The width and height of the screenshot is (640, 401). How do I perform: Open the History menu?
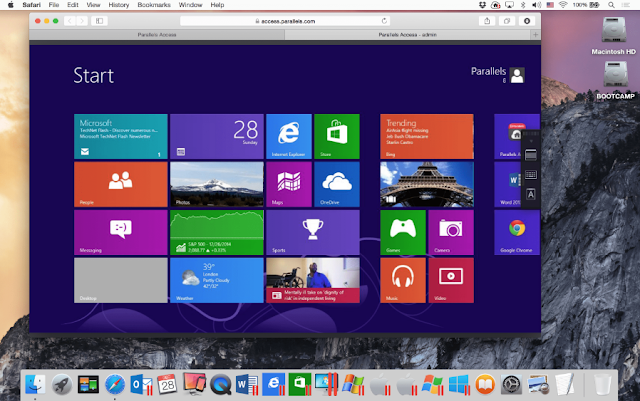pos(119,5)
